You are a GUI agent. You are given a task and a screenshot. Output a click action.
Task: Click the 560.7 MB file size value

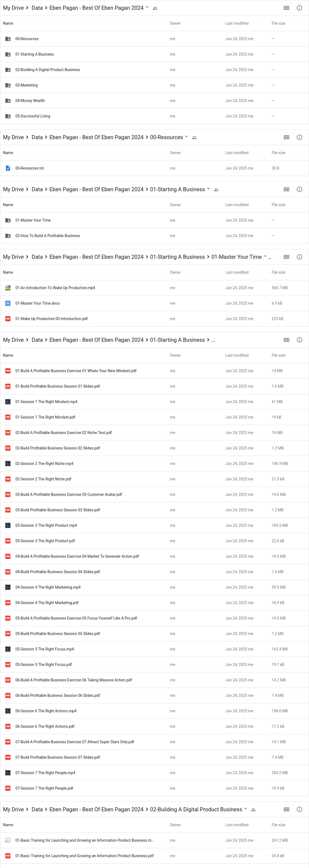click(x=280, y=288)
